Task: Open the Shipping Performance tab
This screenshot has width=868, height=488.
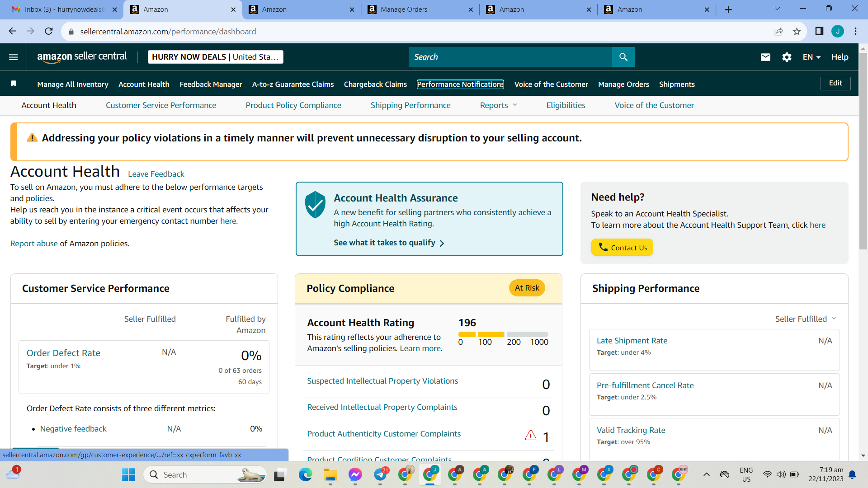Action: (410, 105)
